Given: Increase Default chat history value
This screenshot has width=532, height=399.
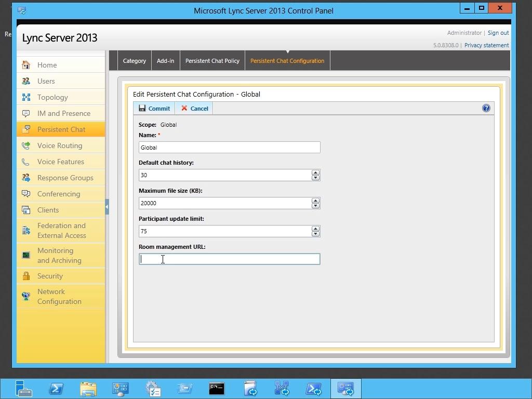Looking at the screenshot, I should click(315, 172).
